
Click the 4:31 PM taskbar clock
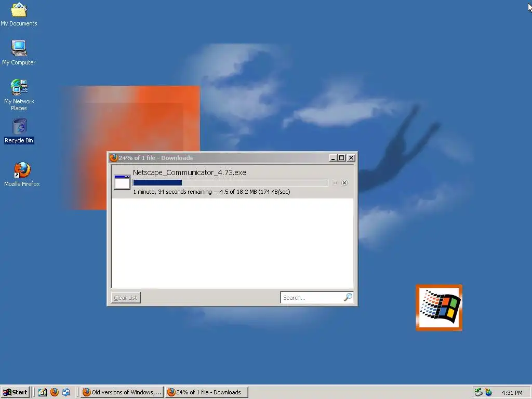click(x=512, y=393)
